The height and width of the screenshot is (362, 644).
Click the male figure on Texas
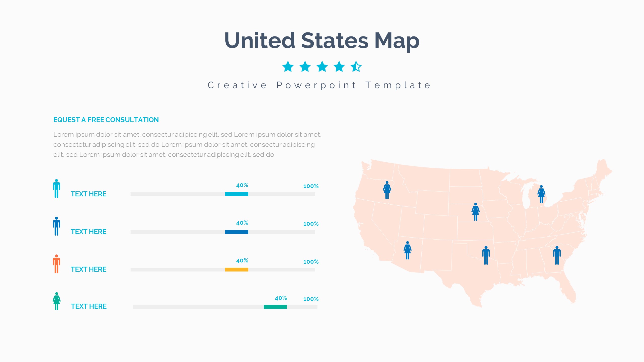point(486,255)
